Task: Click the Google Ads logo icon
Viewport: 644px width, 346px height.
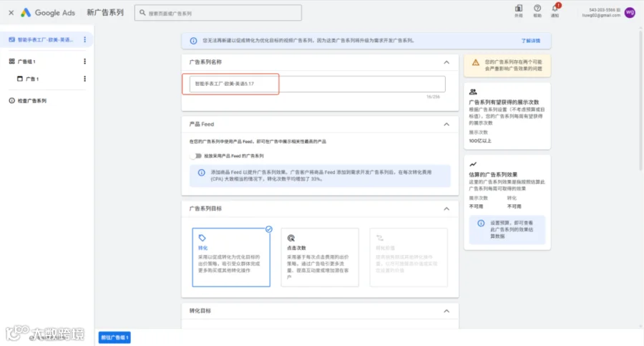Action: tap(26, 13)
